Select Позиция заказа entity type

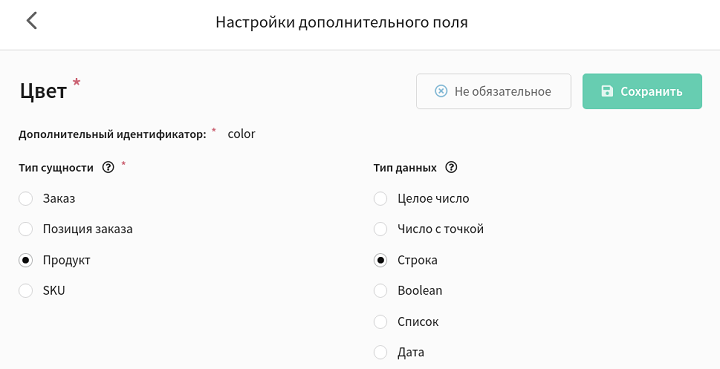point(26,229)
